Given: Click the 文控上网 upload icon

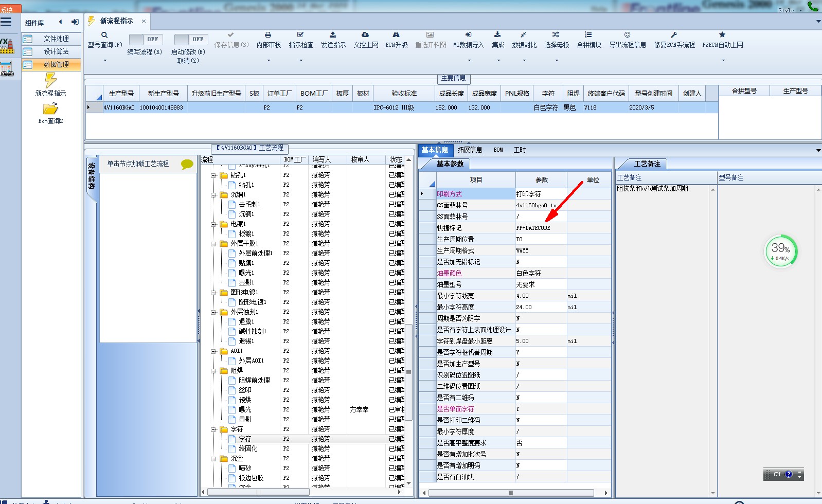Looking at the screenshot, I should [365, 35].
